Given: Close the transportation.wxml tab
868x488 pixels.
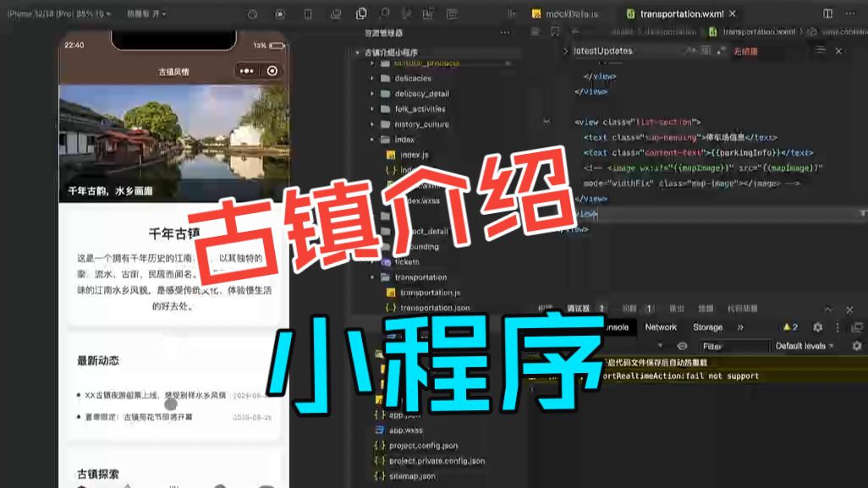Looking at the screenshot, I should click(x=733, y=14).
